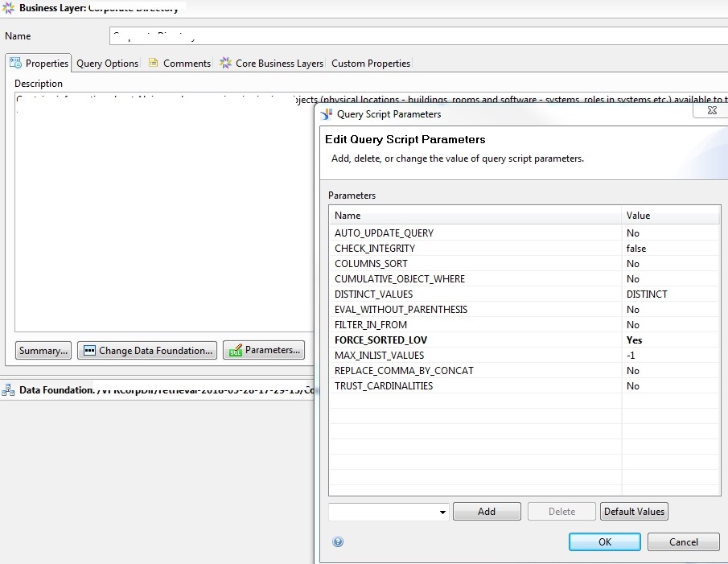Select the DISTINCT_VALUES parameter
Viewport: 728px width, 564px height.
tap(524, 294)
